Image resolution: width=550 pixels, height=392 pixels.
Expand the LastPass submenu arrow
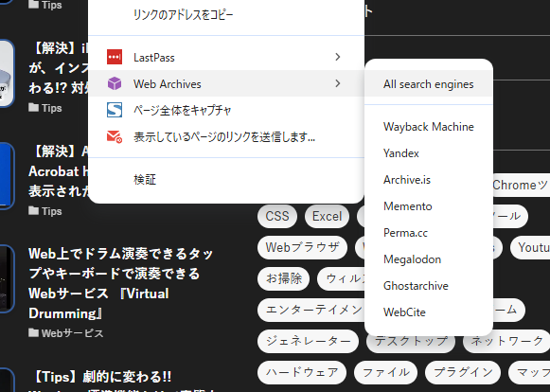337,57
